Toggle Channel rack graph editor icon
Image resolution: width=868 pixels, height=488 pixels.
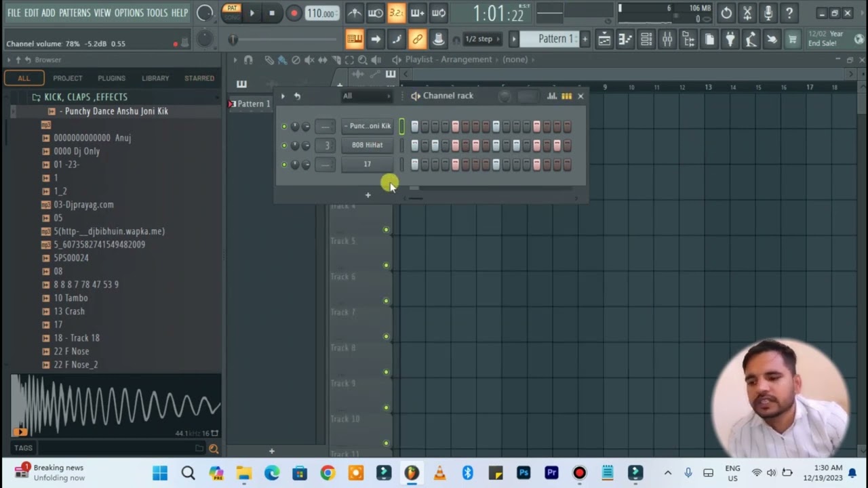551,96
